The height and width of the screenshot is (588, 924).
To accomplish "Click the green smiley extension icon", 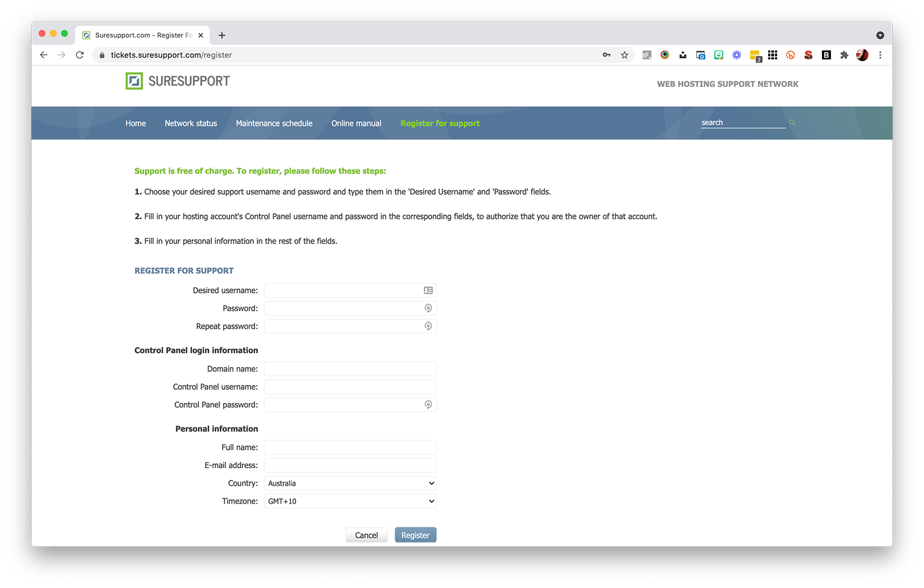I will (x=719, y=55).
